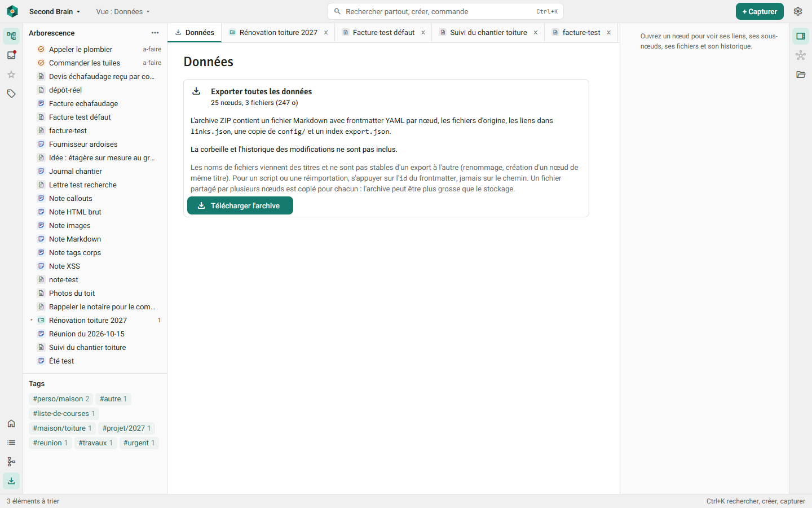Open the Second Brain workspace dropdown
The width and height of the screenshot is (812, 508).
(55, 11)
